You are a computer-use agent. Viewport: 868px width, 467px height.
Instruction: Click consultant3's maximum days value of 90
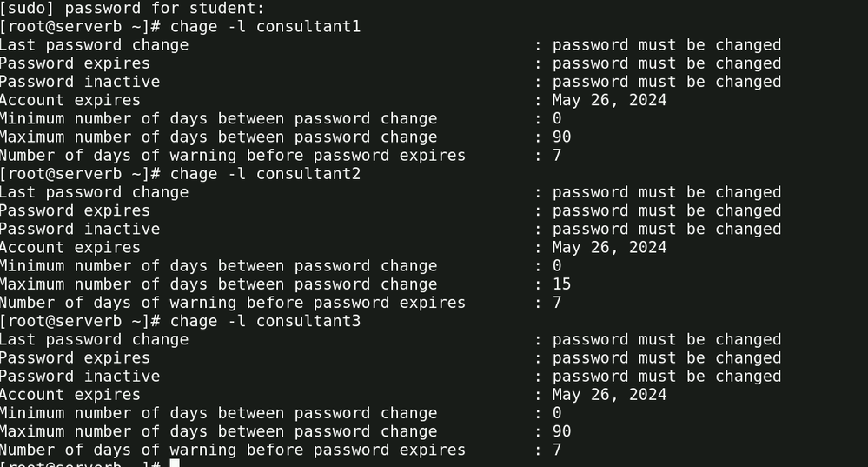tap(561, 431)
